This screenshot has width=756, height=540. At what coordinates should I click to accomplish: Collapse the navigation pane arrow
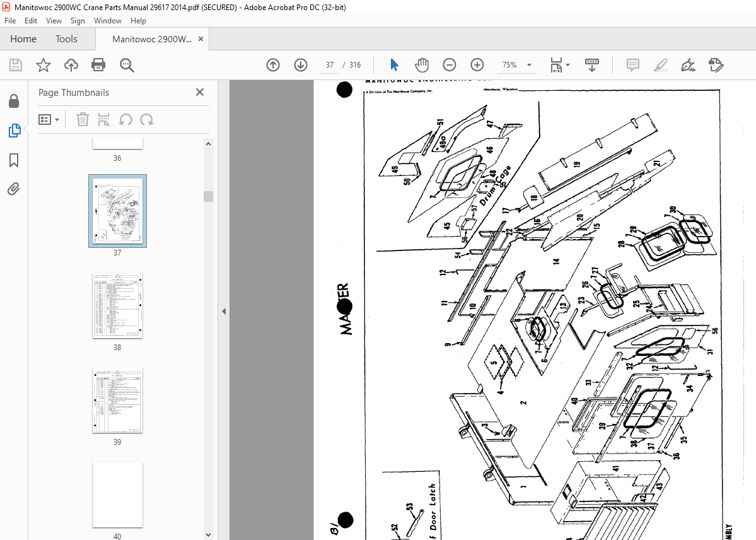click(224, 311)
